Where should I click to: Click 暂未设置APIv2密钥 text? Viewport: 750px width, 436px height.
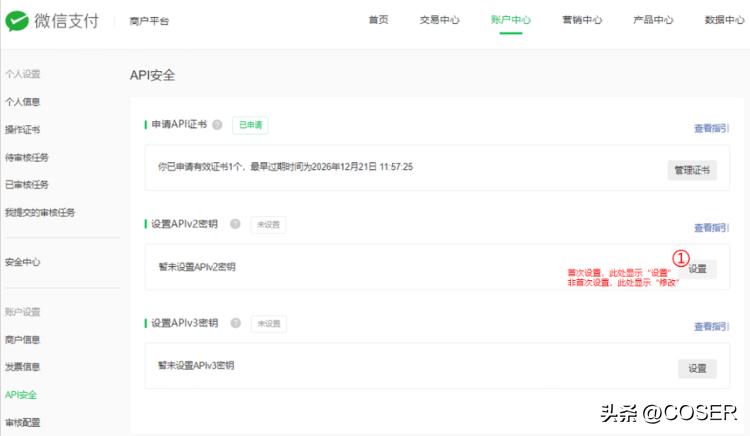tap(197, 267)
